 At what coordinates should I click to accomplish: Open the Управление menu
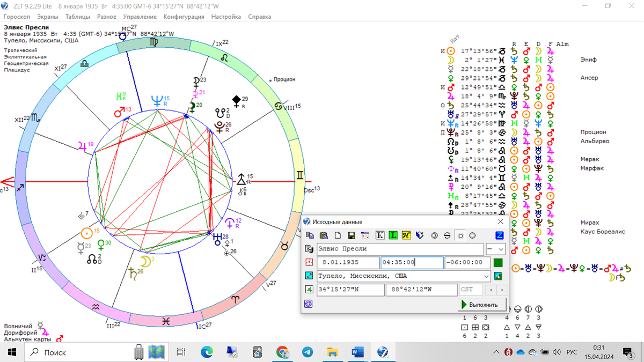tap(140, 17)
